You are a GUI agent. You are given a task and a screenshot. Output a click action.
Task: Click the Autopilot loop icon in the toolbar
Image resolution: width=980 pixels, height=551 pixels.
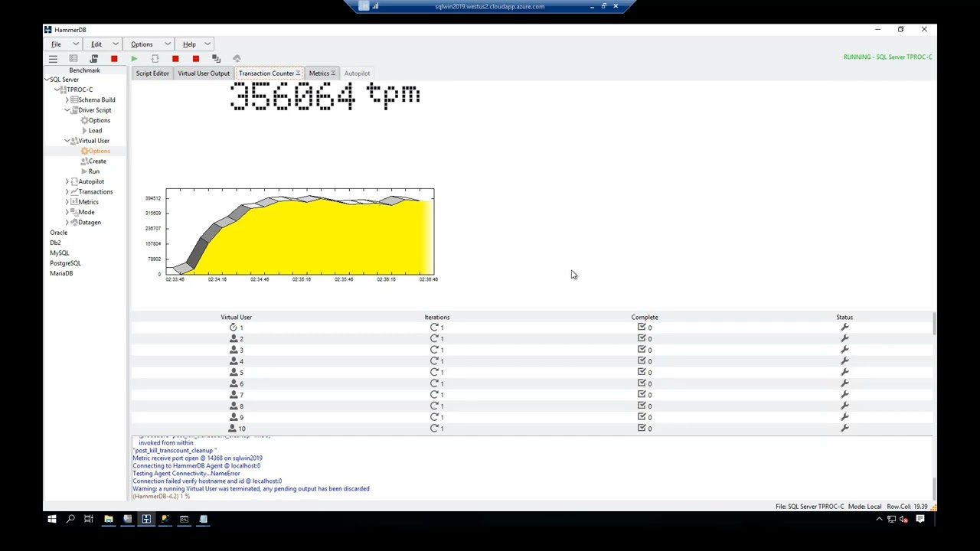click(x=155, y=59)
